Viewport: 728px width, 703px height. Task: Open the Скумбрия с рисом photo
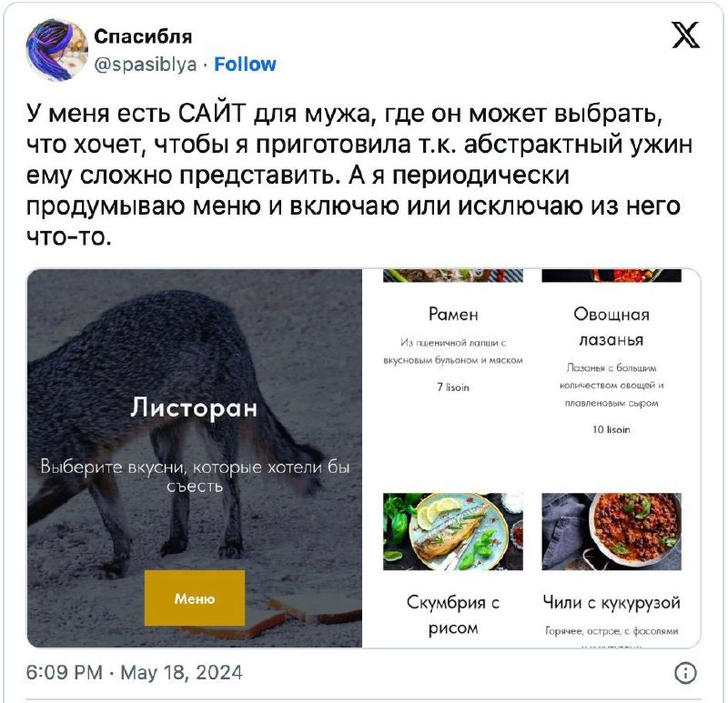(x=452, y=531)
